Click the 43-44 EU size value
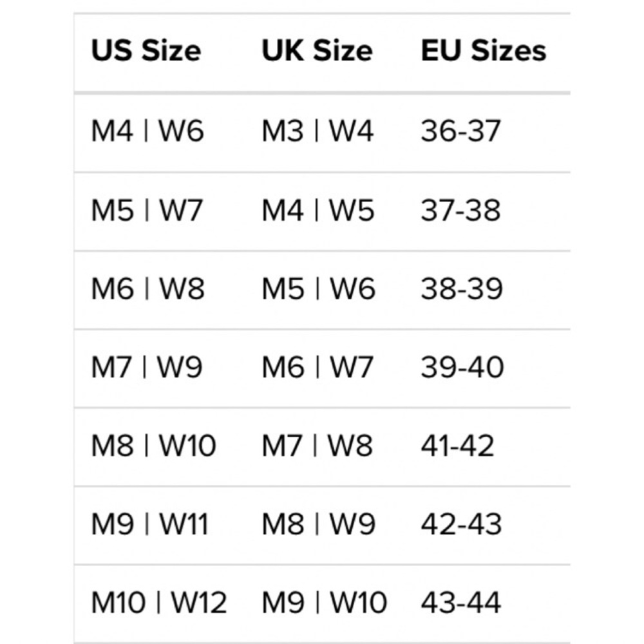 click(x=461, y=603)
